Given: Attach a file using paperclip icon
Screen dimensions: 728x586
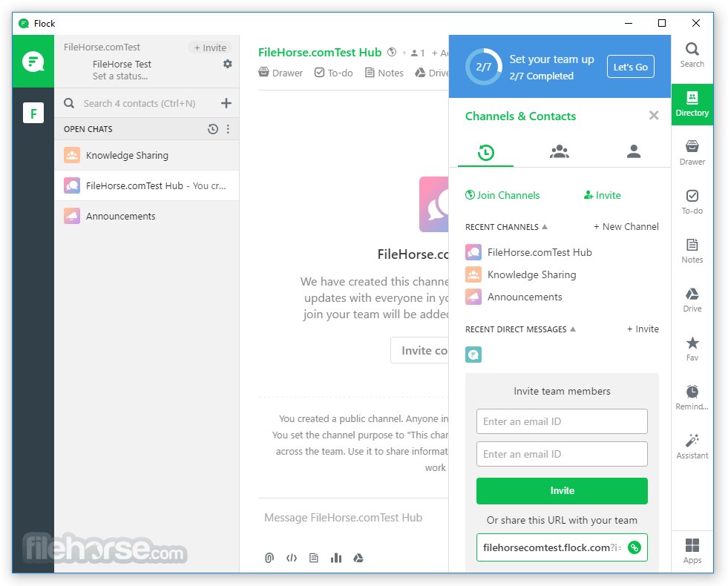Looking at the screenshot, I should pos(269,558).
